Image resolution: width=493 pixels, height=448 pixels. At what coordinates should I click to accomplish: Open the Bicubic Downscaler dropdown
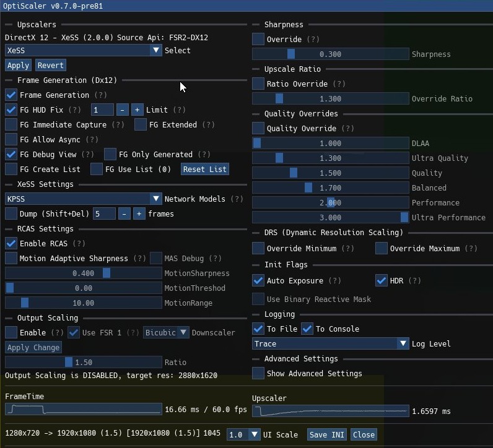pos(166,332)
